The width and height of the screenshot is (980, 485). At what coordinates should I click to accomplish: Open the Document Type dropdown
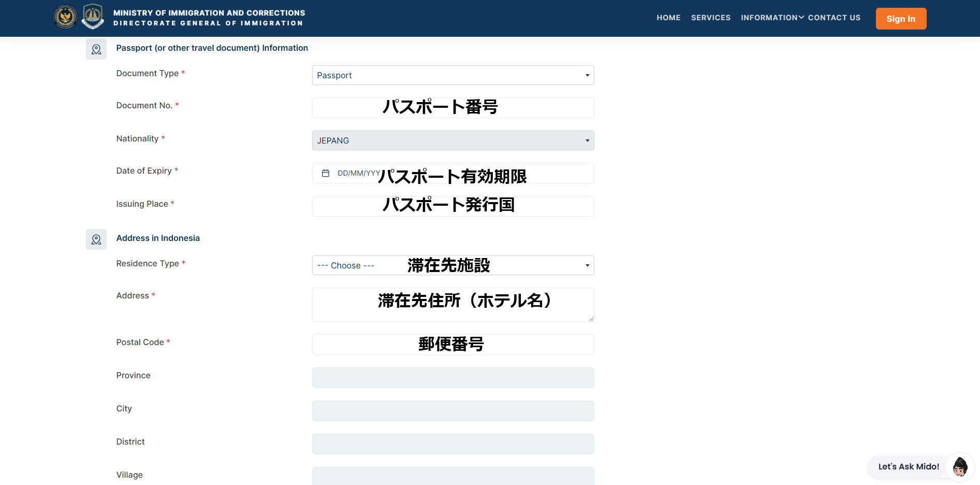452,75
